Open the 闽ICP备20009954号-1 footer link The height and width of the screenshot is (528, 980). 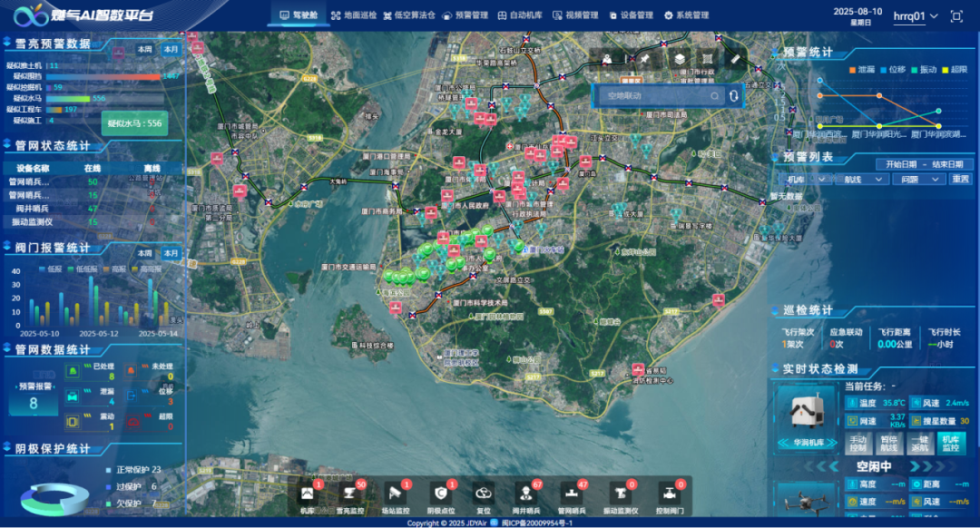pos(536,523)
